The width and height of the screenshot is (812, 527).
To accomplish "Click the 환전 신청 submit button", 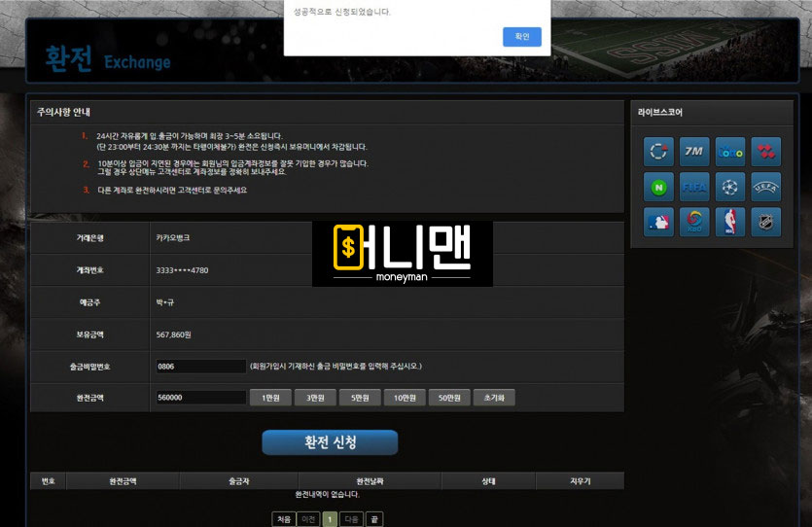I will pyautogui.click(x=330, y=442).
